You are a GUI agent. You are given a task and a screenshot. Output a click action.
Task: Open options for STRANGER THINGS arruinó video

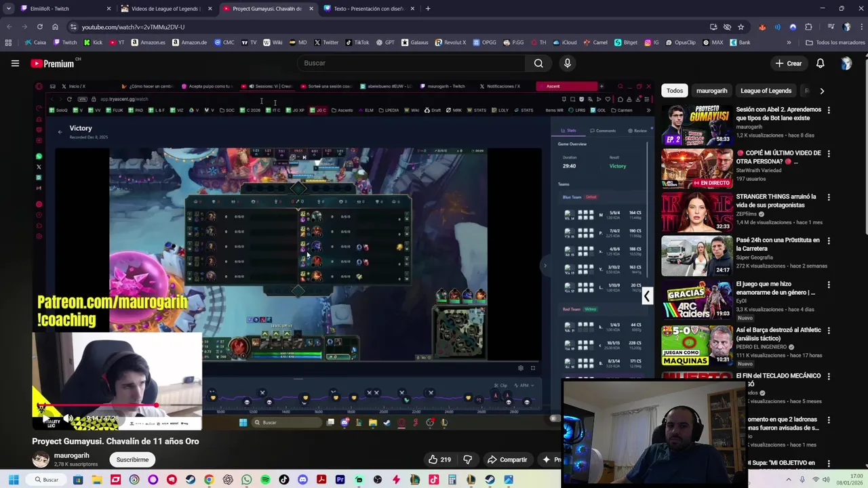tap(829, 197)
